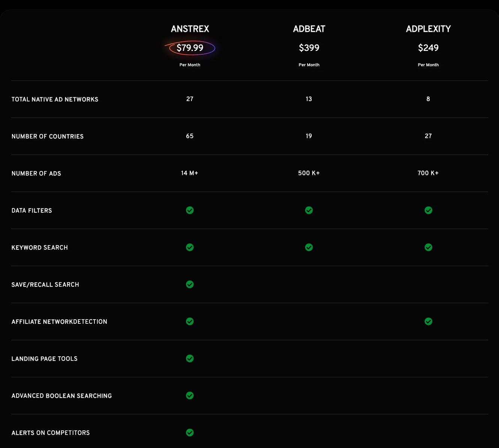Image resolution: width=499 pixels, height=448 pixels.
Task: Click Adbeat ad networks value 13
Action: tap(309, 99)
